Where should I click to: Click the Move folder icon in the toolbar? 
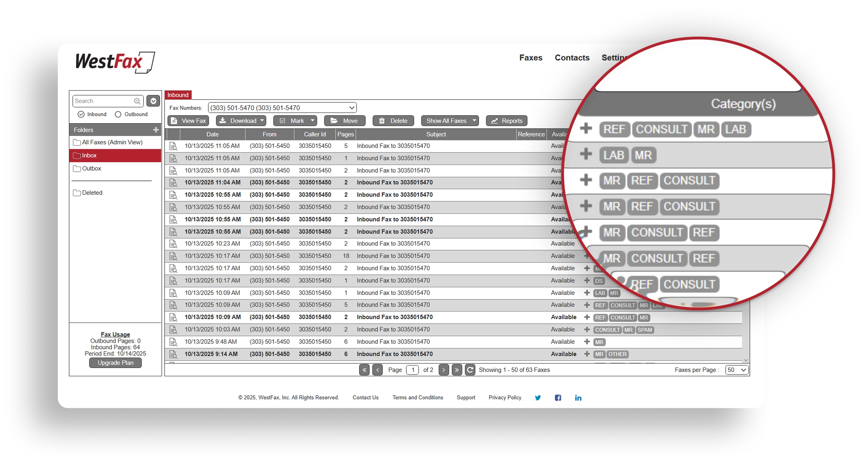[x=333, y=120]
